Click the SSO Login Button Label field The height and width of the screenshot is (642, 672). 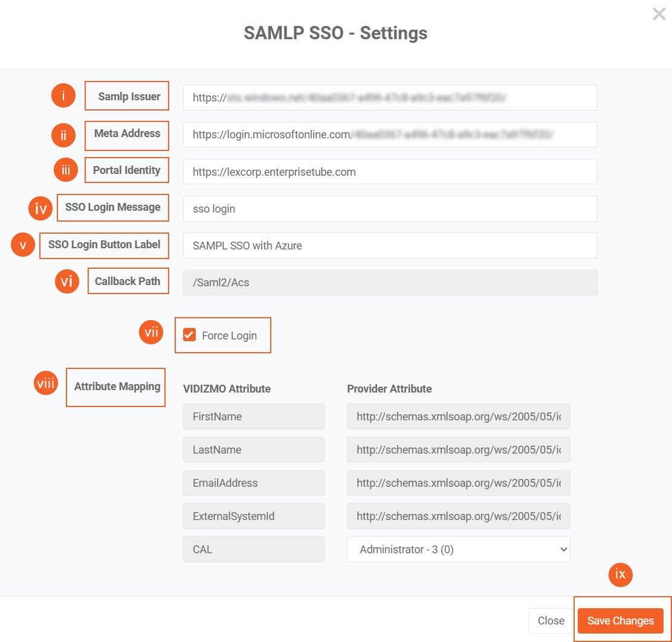click(390, 246)
